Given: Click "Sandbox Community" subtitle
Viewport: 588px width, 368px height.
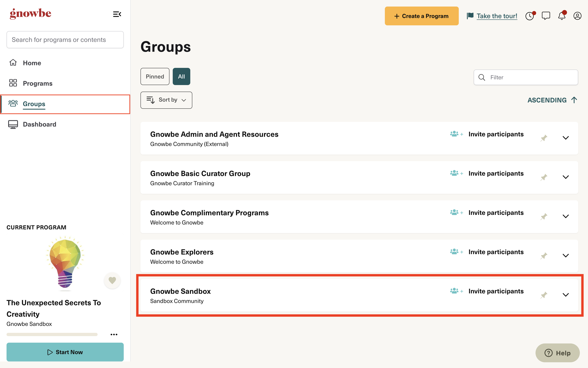Looking at the screenshot, I should [177, 301].
